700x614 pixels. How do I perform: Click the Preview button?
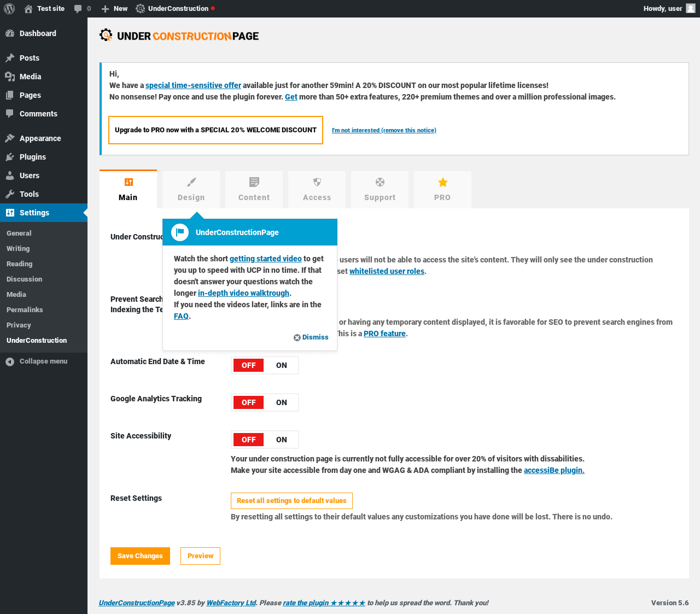(200, 556)
